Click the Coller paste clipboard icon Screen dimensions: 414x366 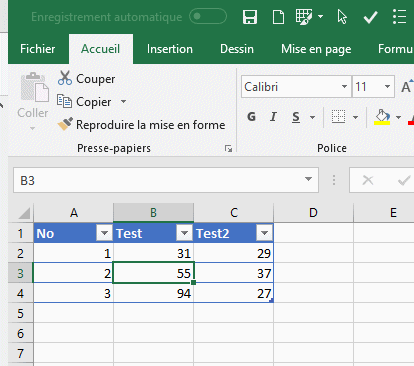pos(34,87)
